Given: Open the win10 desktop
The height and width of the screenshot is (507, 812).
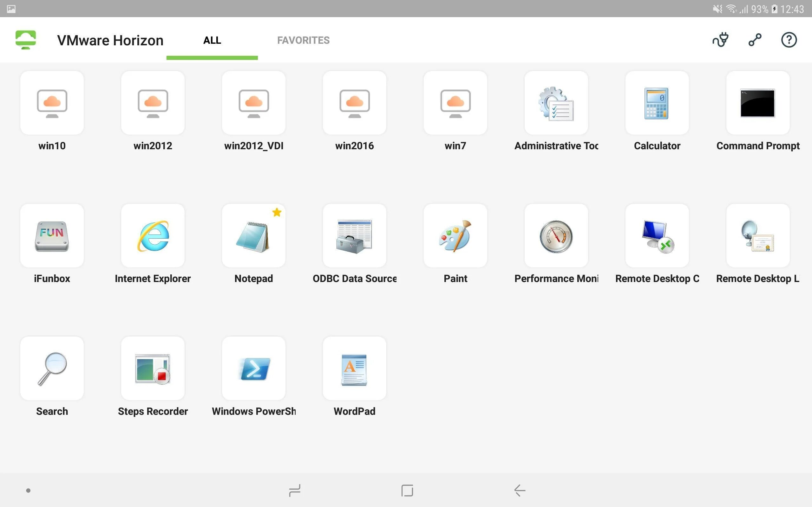Looking at the screenshot, I should click(x=52, y=103).
